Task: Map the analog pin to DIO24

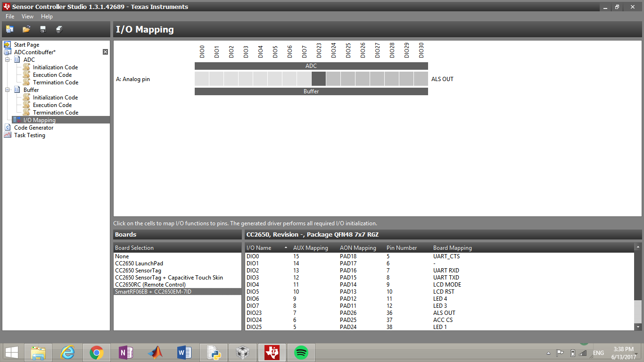Action: [x=333, y=79]
